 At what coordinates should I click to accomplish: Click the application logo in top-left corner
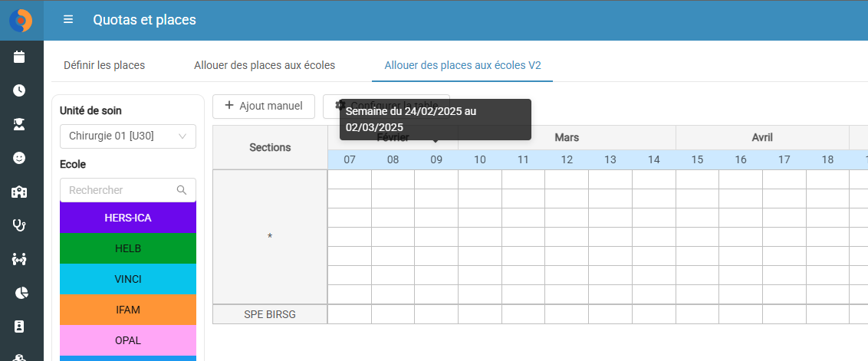[x=21, y=21]
